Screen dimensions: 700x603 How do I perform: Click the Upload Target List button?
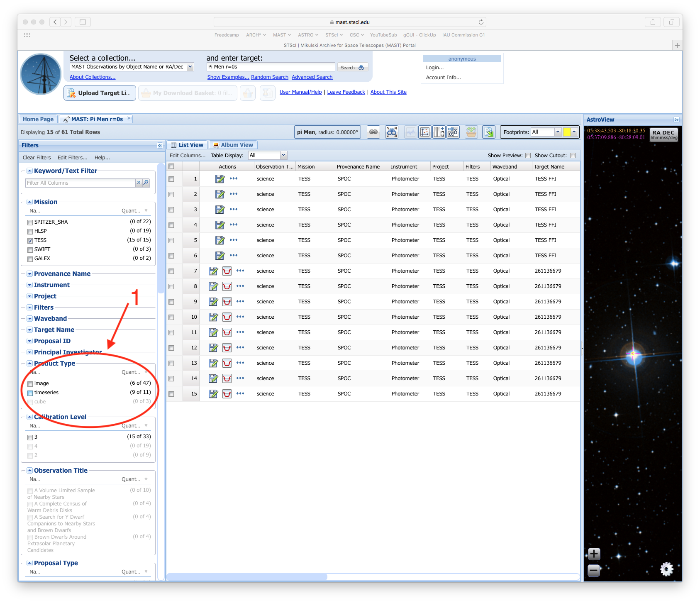pos(100,93)
